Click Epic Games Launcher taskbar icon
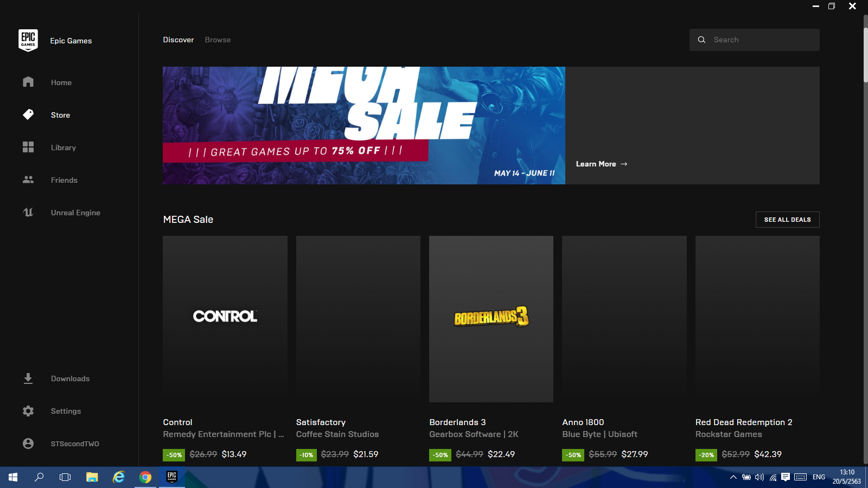868x488 pixels. pos(172,477)
